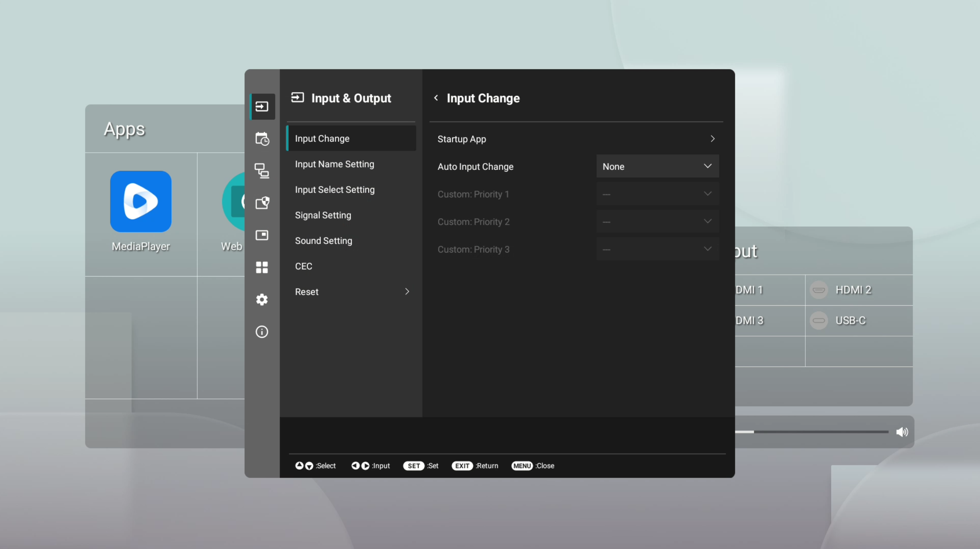Screen dimensions: 980x549
Task: Select the Input & Output sidebar icon
Action: (x=262, y=107)
